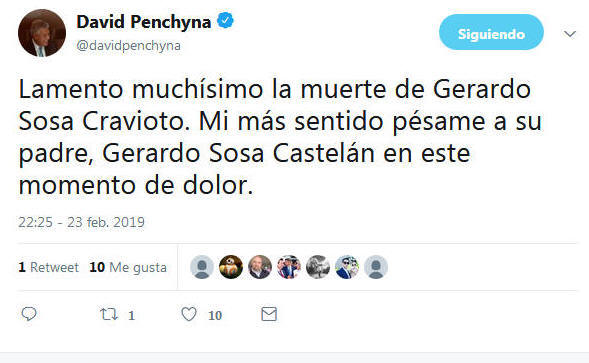Click the last default gray liker avatar
This screenshot has width=589, height=363.
(x=376, y=267)
